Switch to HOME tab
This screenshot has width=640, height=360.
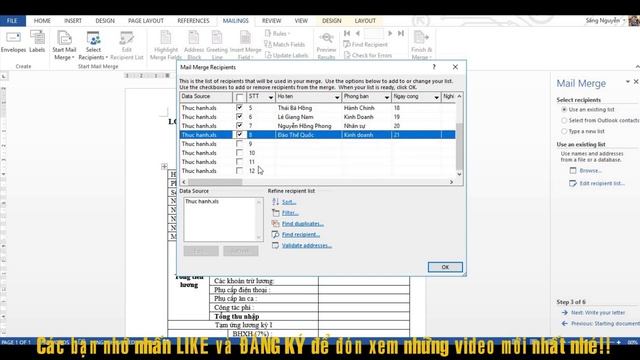(42, 20)
